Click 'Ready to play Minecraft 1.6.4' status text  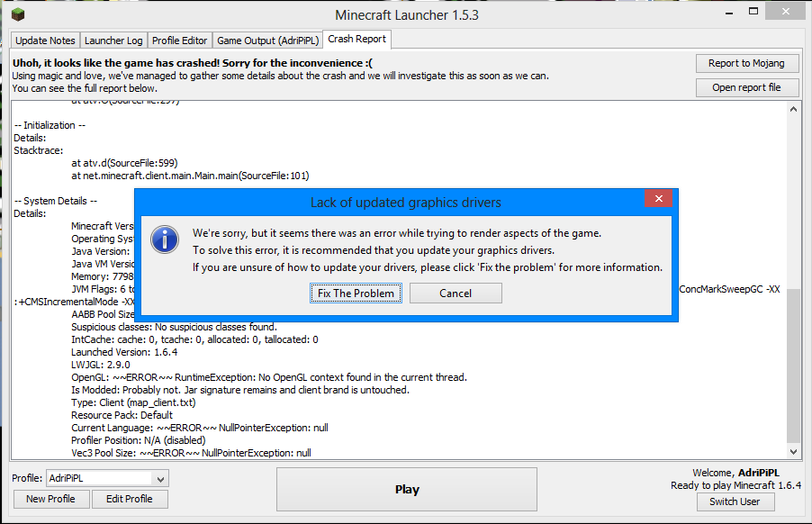pos(735,485)
